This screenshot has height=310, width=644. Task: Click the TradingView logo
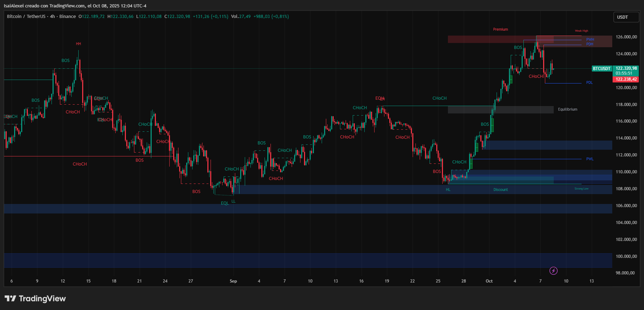coord(35,298)
